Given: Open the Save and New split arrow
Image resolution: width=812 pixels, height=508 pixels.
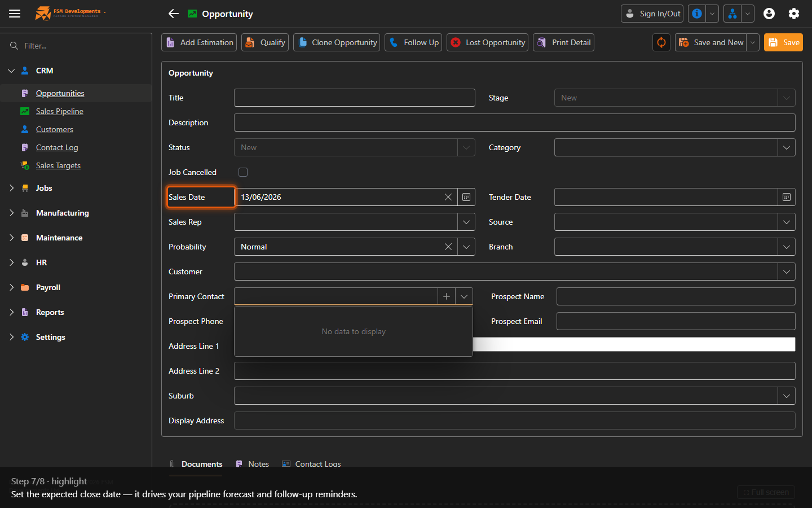Looking at the screenshot, I should pyautogui.click(x=753, y=42).
